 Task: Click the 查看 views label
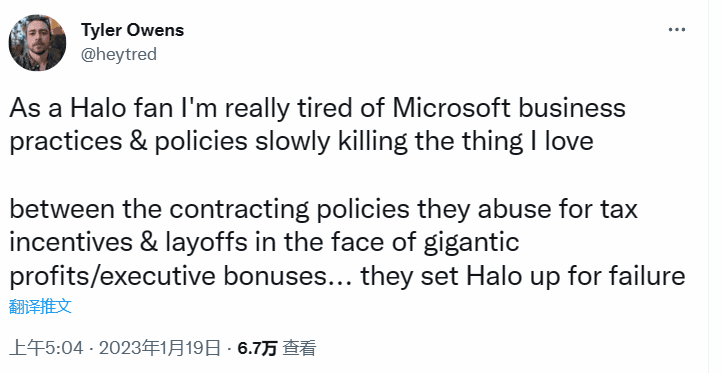[299, 348]
